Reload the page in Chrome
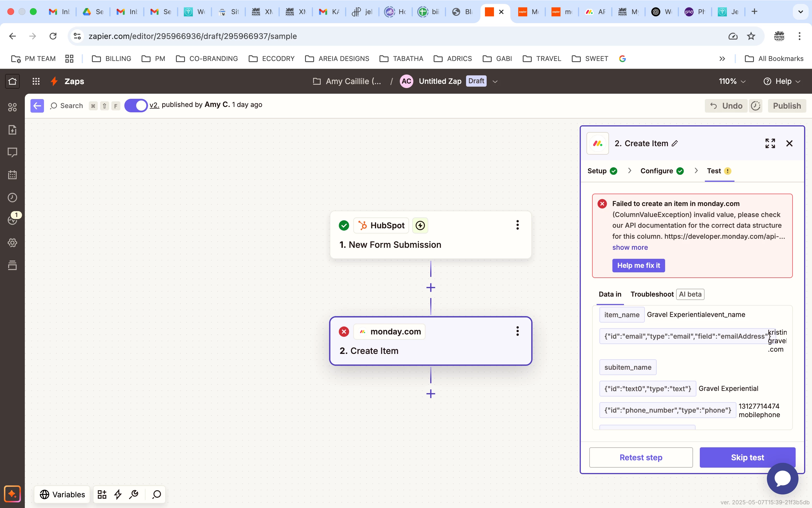This screenshot has width=812, height=508. [53, 36]
